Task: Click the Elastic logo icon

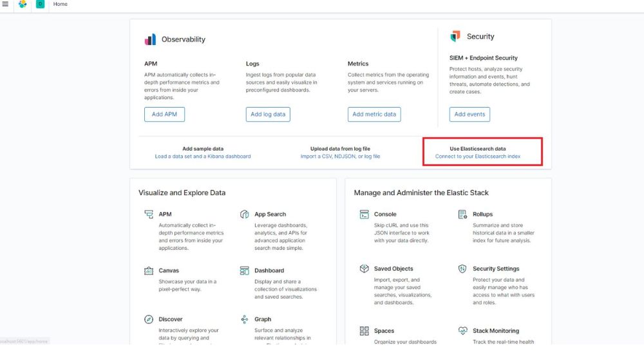Action: pos(23,4)
